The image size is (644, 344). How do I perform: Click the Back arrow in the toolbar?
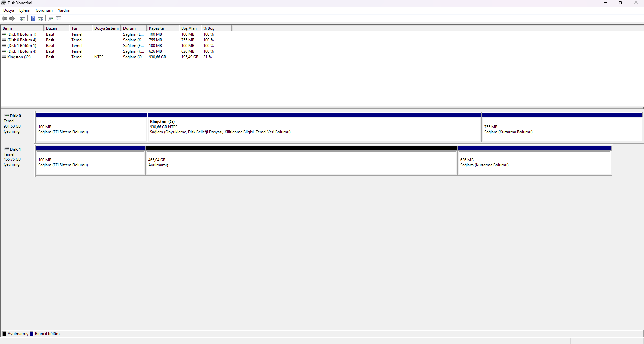tap(4, 19)
